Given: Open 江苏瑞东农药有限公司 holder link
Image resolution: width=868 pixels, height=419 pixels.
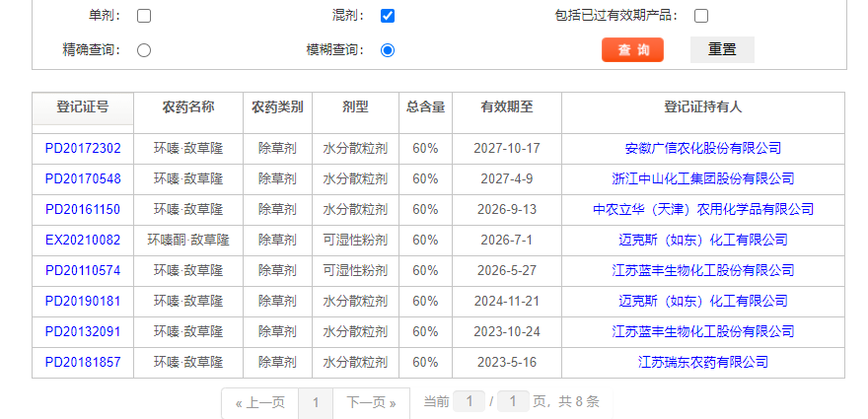Looking at the screenshot, I should 703,362.
